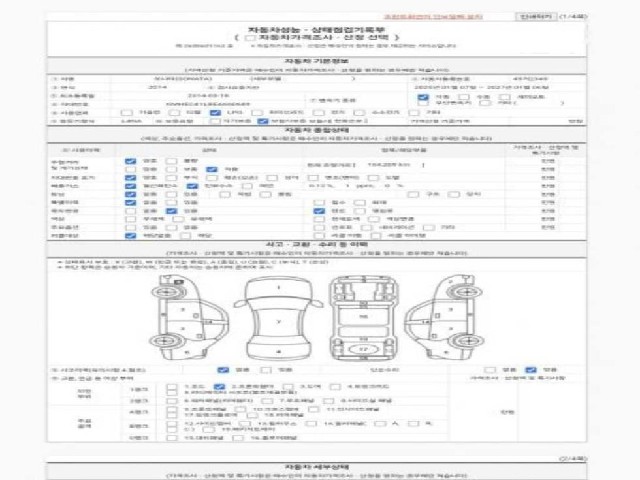Image resolution: width=640 pixels, height=480 pixels.
Task: Tick the 1. hood panel checkbox
Action: pos(172,387)
